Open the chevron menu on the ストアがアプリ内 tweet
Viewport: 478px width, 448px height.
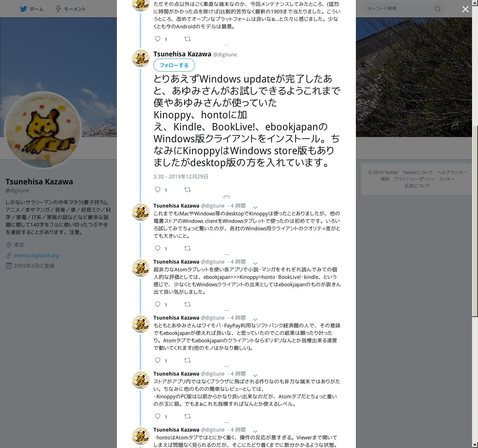[255, 375]
